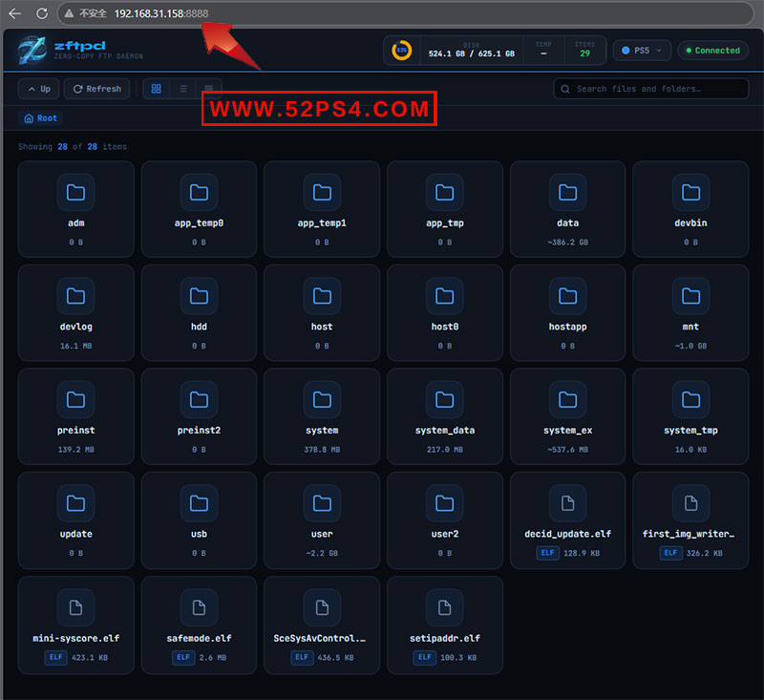Image resolution: width=764 pixels, height=700 pixels.
Task: Click the browser reload button
Action: (42, 13)
